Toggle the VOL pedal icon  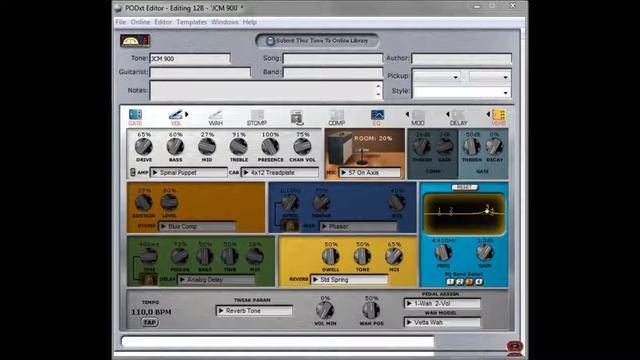[176, 115]
